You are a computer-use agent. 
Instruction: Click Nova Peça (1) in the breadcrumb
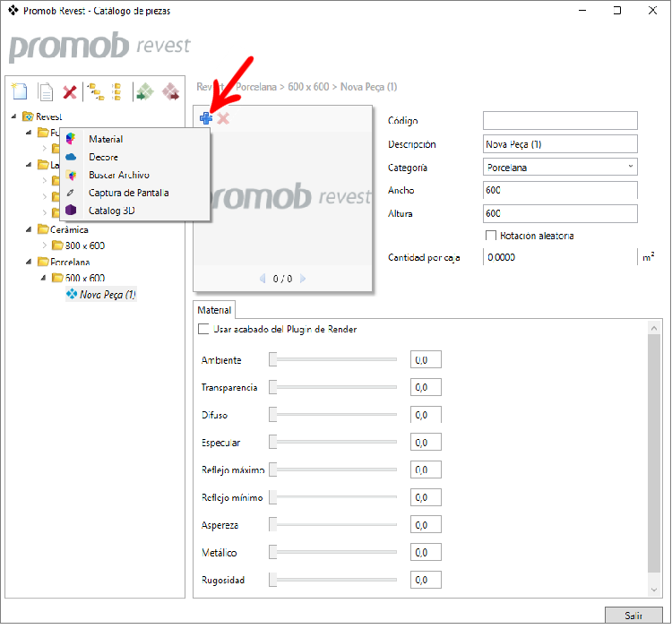[x=368, y=87]
